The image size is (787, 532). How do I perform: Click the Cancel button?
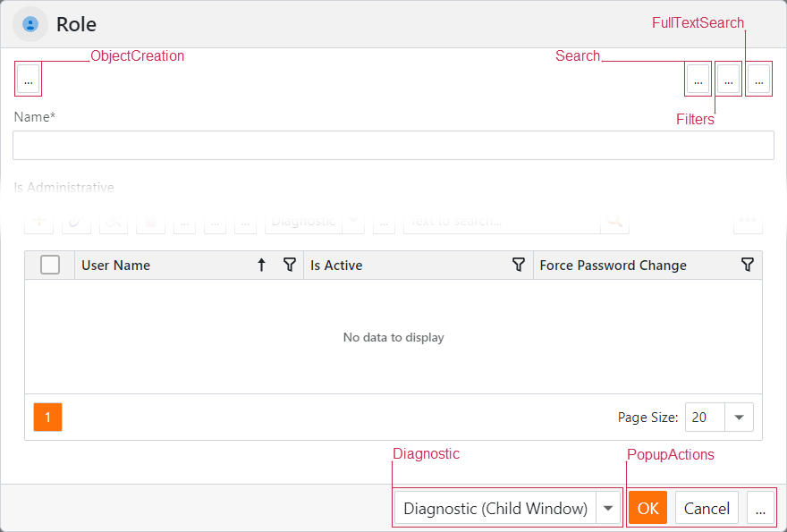(x=707, y=508)
